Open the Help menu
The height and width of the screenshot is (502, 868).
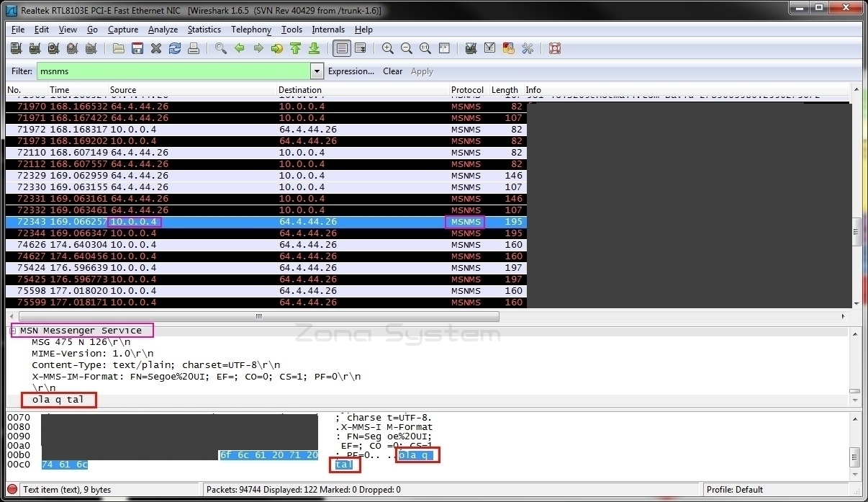pos(363,30)
